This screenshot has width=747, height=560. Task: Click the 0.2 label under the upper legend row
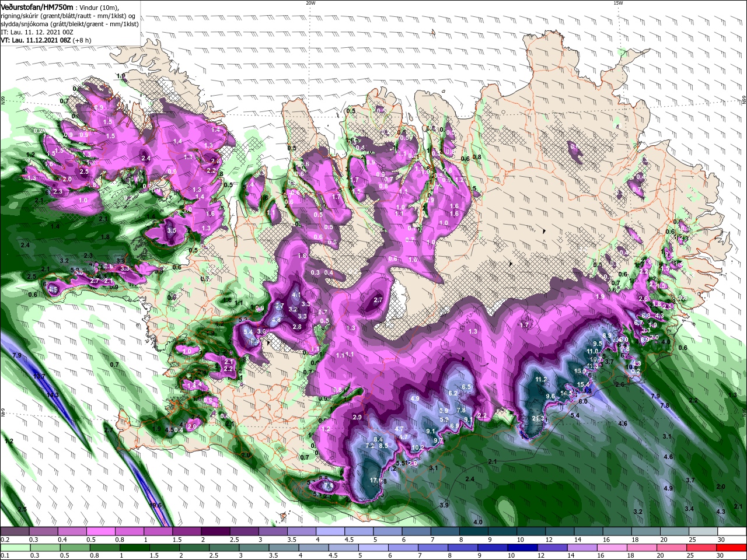[x=5, y=540]
